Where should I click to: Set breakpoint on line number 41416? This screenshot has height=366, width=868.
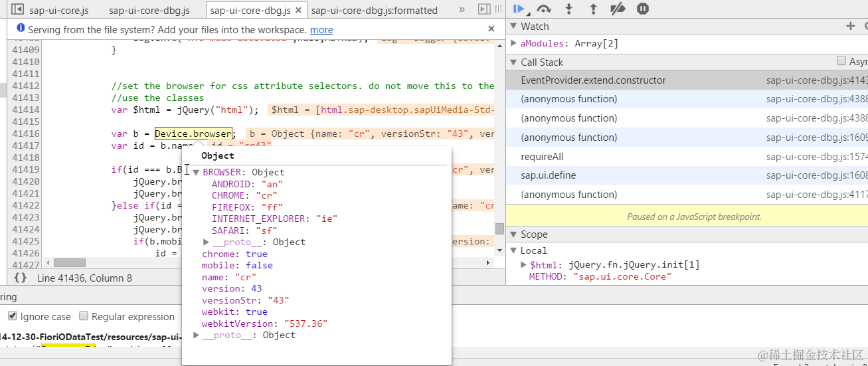(26, 134)
